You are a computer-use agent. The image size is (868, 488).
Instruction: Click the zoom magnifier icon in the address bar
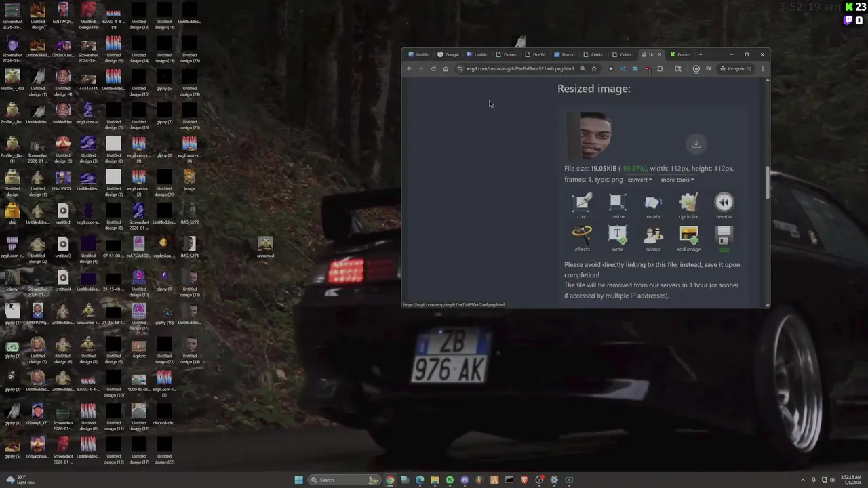[583, 68]
